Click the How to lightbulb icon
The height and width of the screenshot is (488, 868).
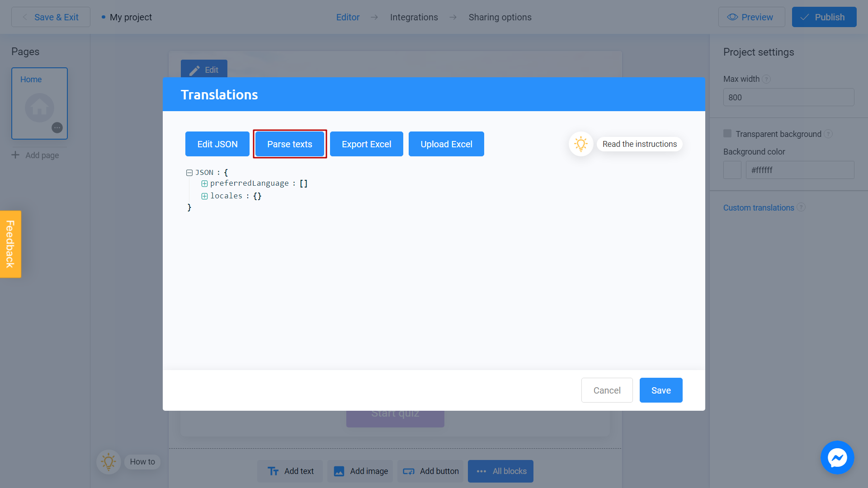pyautogui.click(x=108, y=462)
